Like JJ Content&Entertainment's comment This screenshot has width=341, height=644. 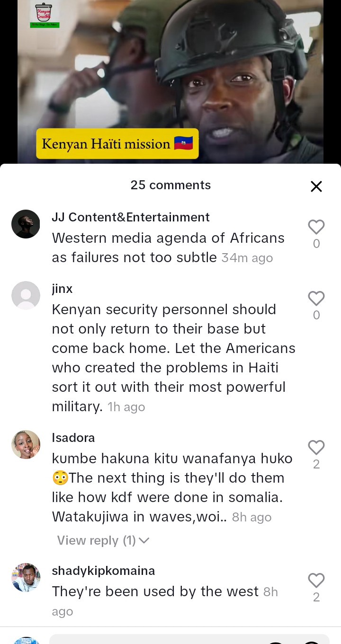tap(316, 227)
